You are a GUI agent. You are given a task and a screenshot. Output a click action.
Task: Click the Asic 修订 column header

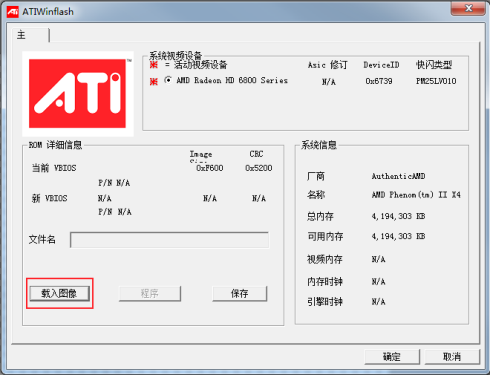coord(328,65)
